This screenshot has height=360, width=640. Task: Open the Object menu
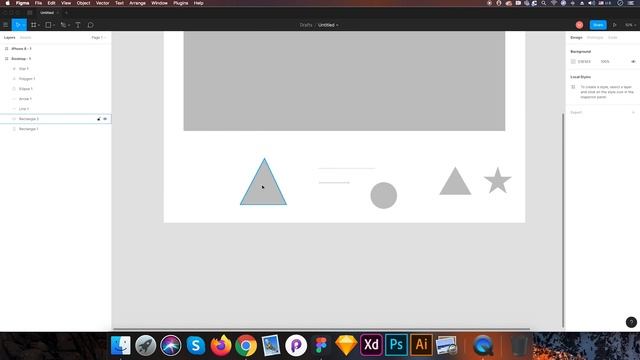tap(83, 3)
